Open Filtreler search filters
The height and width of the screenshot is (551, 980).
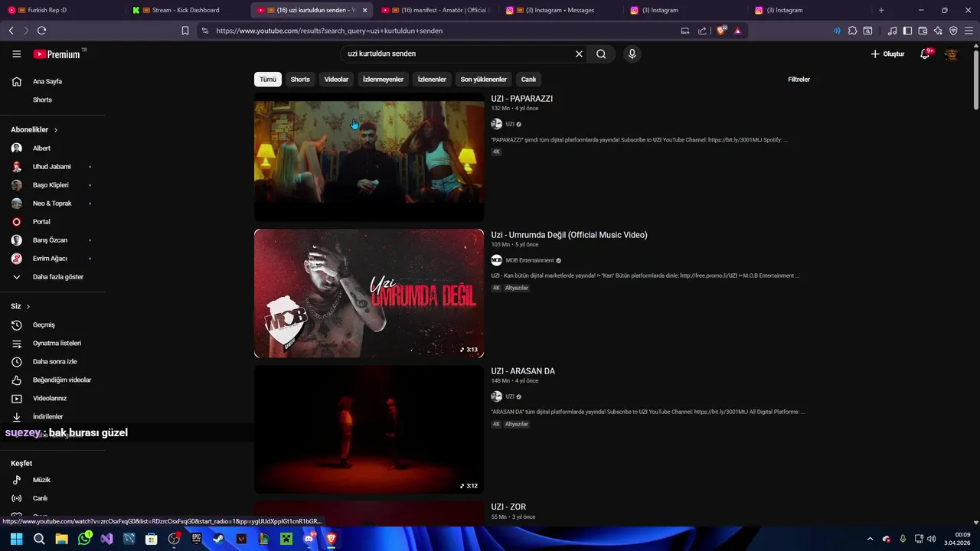[799, 80]
